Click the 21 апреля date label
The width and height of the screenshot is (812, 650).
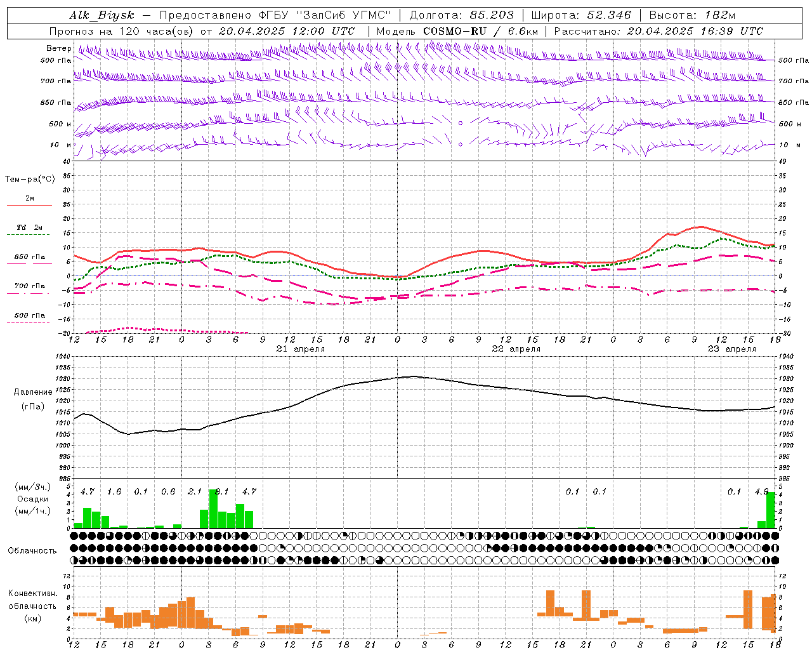point(301,349)
